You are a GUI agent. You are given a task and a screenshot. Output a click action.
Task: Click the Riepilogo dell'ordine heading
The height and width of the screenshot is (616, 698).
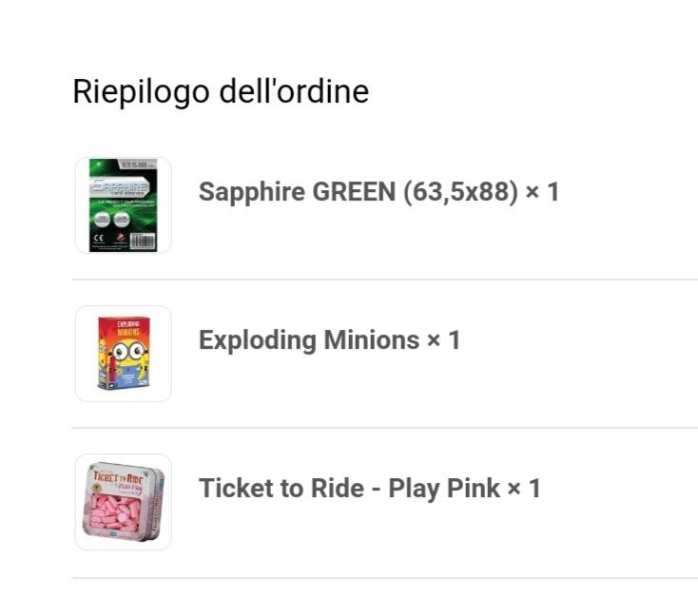pos(221,91)
